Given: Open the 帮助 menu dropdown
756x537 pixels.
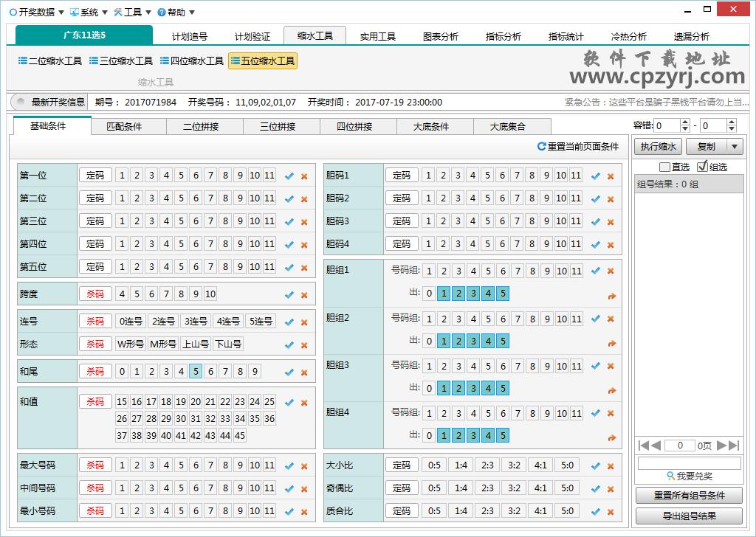Looking at the screenshot, I should [x=176, y=12].
